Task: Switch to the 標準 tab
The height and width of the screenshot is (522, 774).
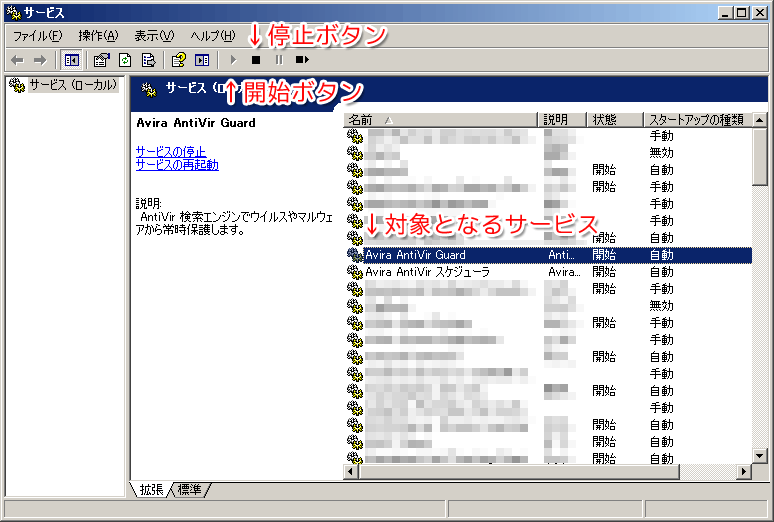Action: [x=190, y=489]
